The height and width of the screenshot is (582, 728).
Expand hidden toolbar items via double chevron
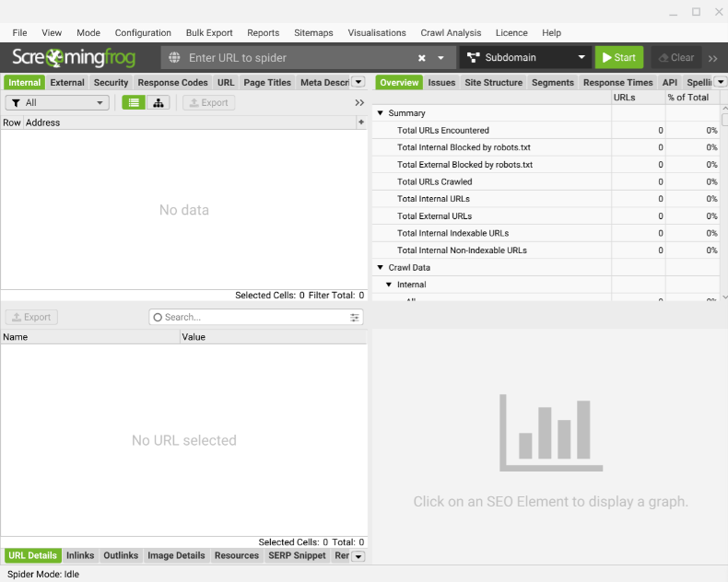(x=712, y=59)
